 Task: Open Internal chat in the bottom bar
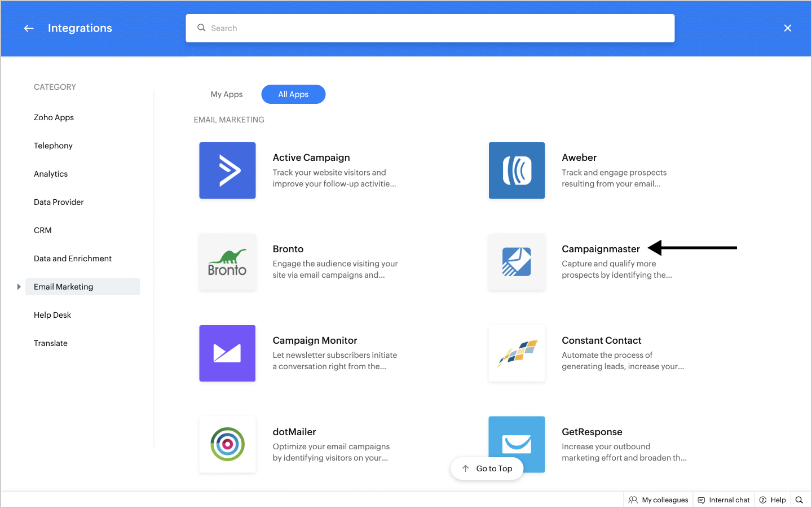tap(724, 500)
